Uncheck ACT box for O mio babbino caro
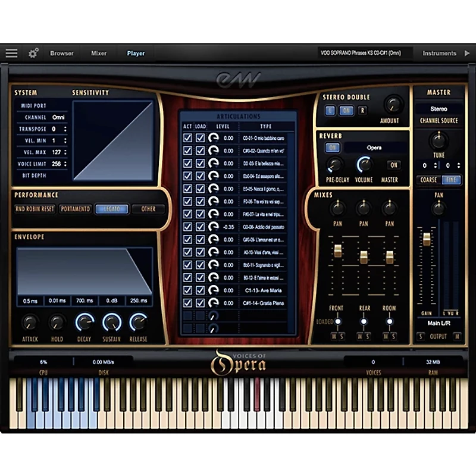 187,138
